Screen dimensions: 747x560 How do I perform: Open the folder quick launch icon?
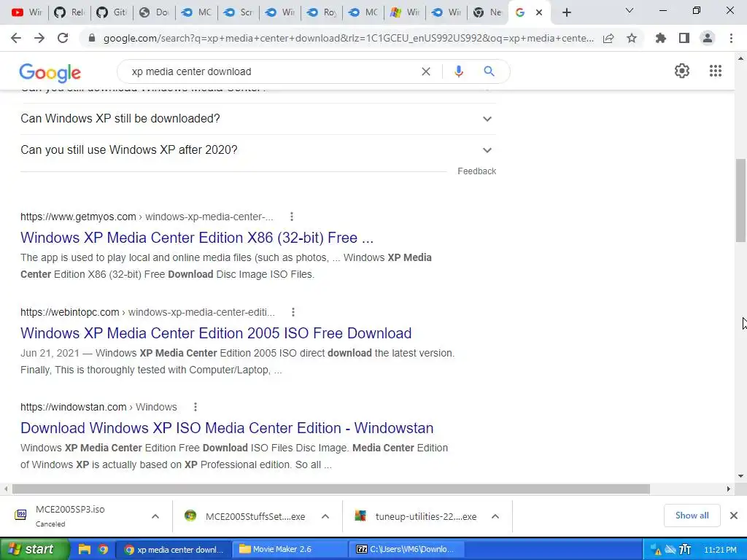[x=85, y=549]
